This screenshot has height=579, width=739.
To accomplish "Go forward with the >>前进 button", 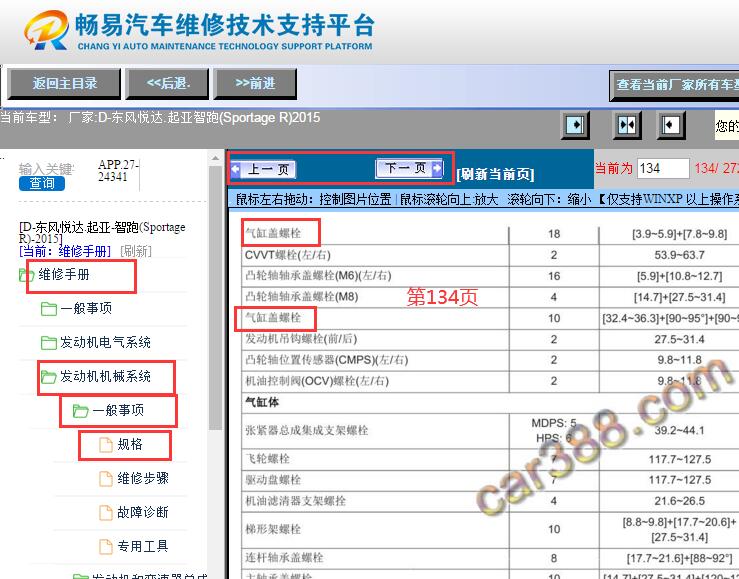I will tap(255, 84).
